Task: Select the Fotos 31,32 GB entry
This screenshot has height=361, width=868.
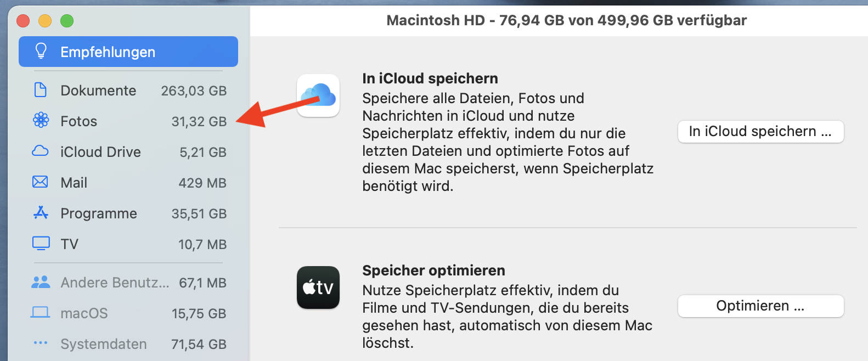Action: pyautogui.click(x=128, y=121)
